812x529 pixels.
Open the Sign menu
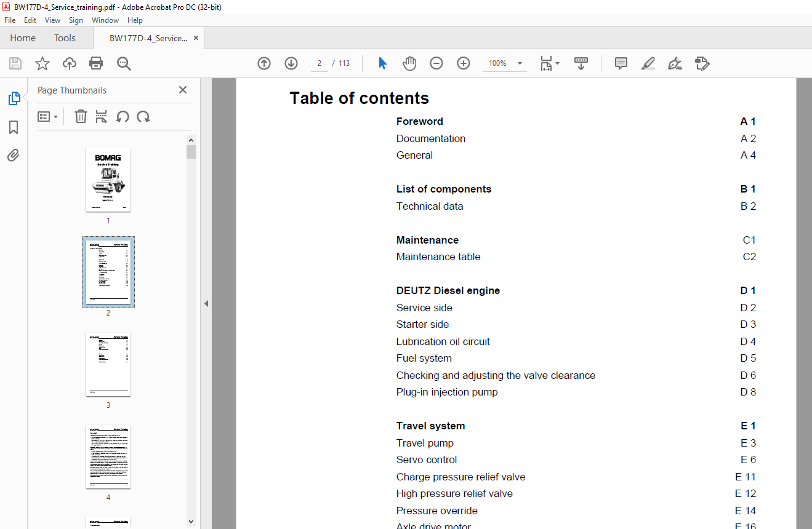coord(76,20)
